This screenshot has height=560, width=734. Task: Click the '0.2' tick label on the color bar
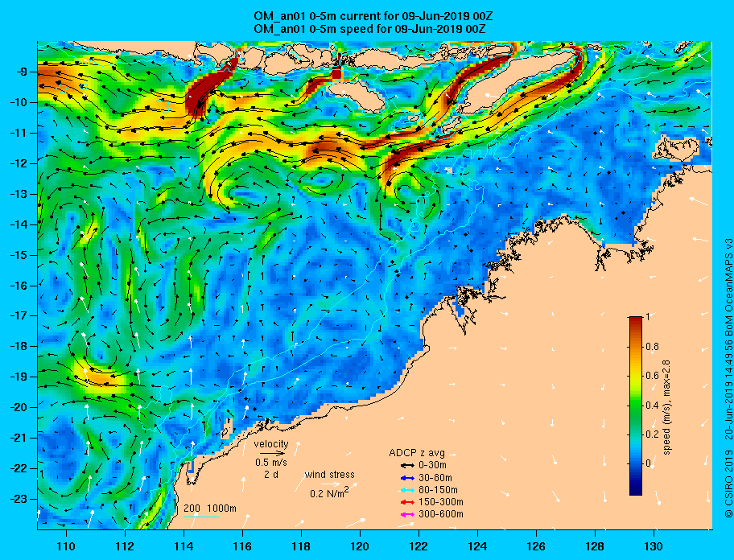click(652, 434)
